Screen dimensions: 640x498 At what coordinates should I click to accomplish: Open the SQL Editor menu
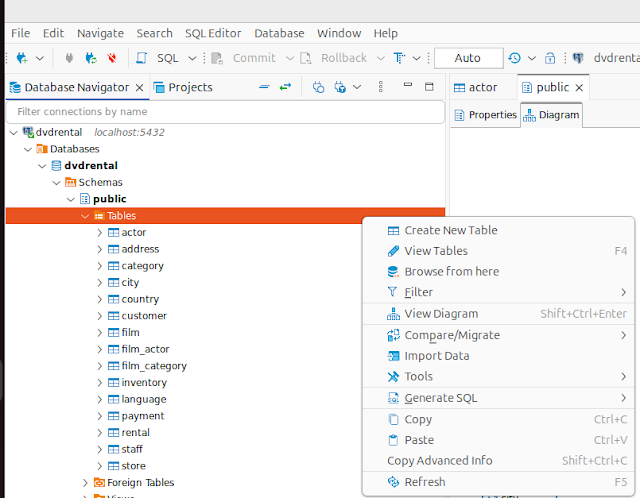point(213,33)
